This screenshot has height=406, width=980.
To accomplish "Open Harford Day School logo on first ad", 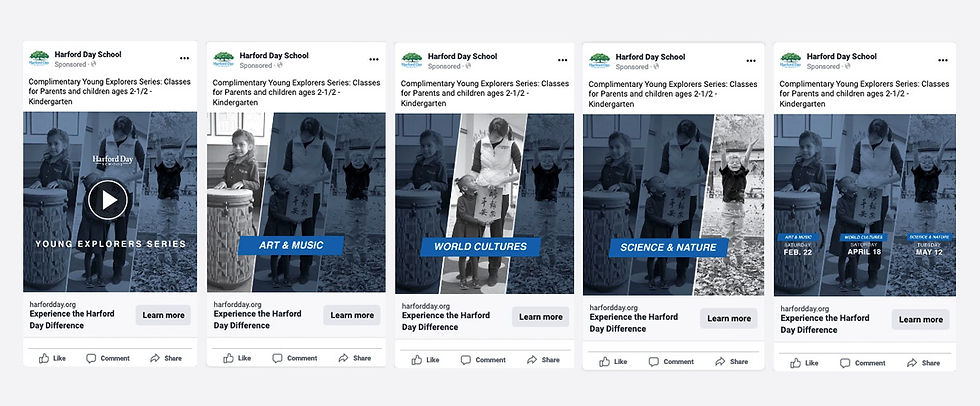I will (39, 59).
